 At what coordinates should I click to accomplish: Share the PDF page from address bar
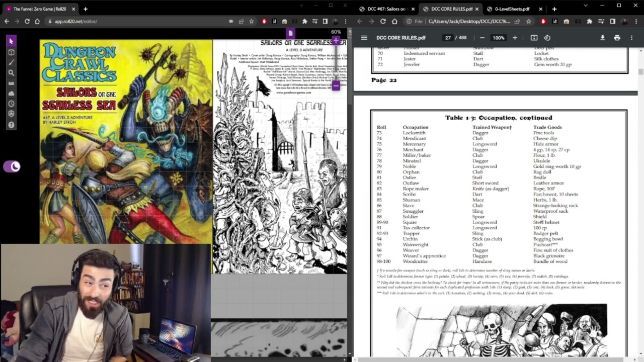tap(517, 21)
